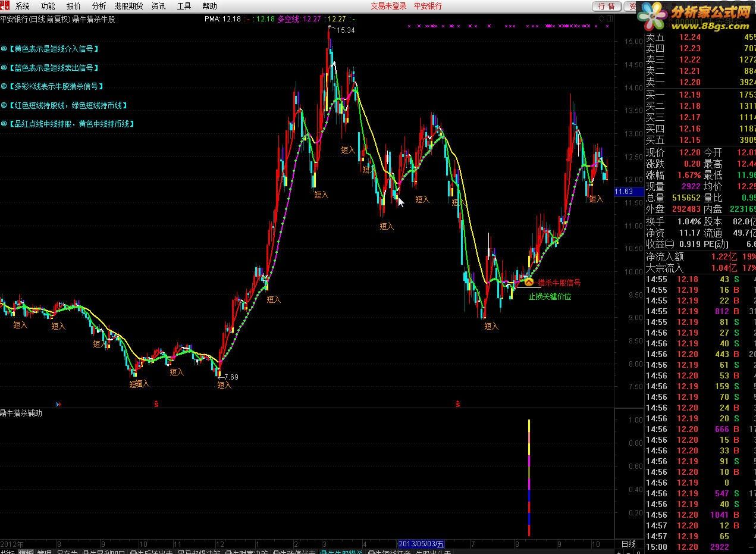The image size is (756, 554).
Task: Click the 多空线 indicator value label
Action: pos(299,19)
